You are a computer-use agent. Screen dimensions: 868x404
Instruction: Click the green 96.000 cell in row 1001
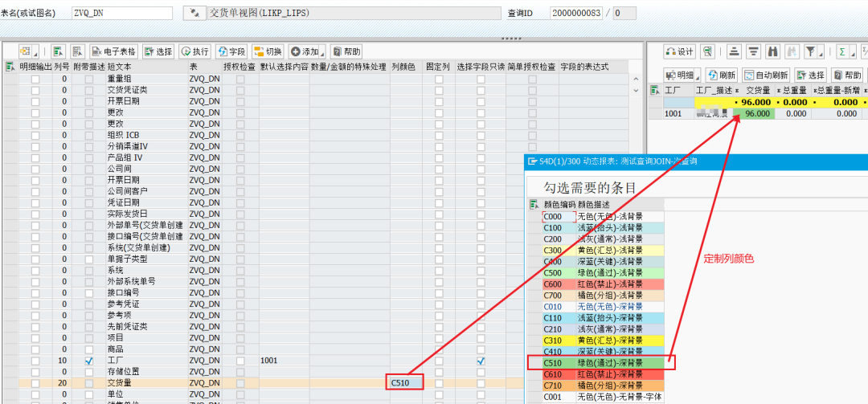(753, 113)
